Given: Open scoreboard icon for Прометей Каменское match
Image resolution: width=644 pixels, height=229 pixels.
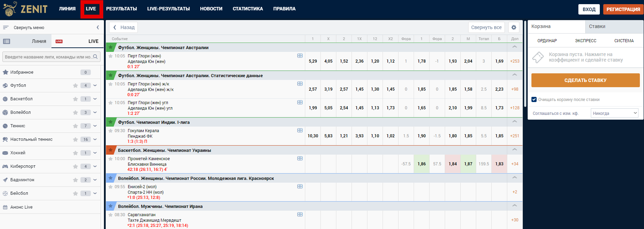Looking at the screenshot, I should [300, 158].
